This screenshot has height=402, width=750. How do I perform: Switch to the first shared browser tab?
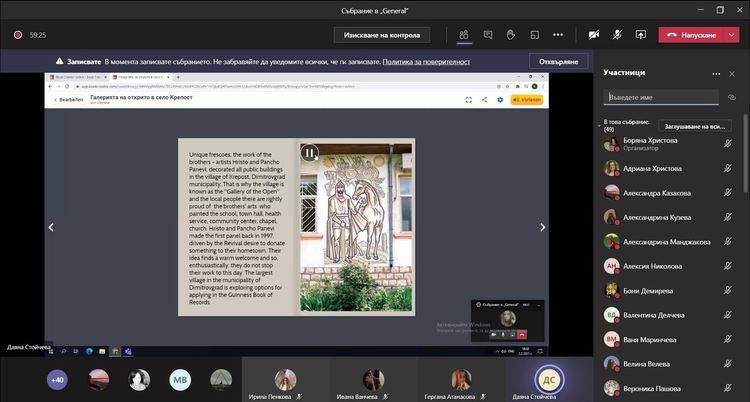[78, 77]
